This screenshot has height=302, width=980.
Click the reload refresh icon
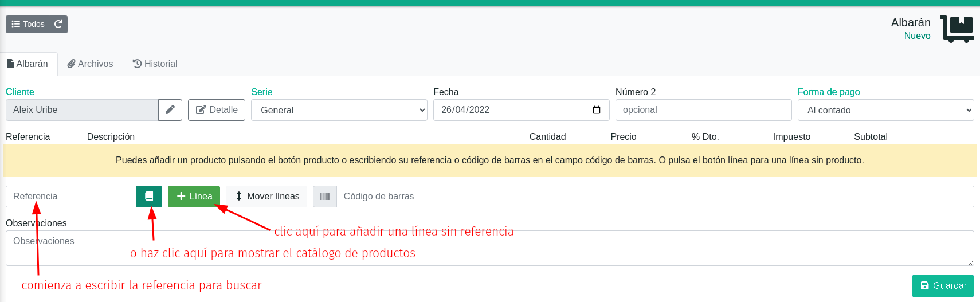pos(58,24)
